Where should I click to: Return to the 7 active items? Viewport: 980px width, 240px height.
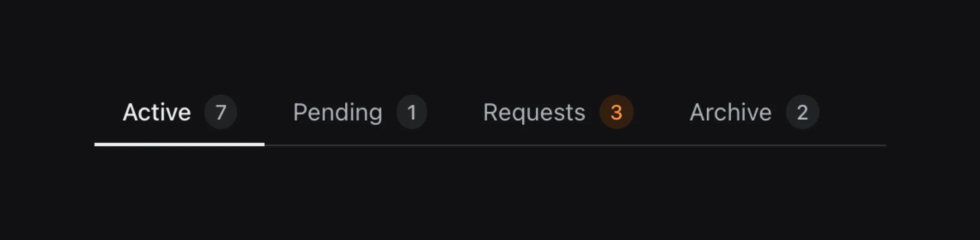tap(180, 112)
